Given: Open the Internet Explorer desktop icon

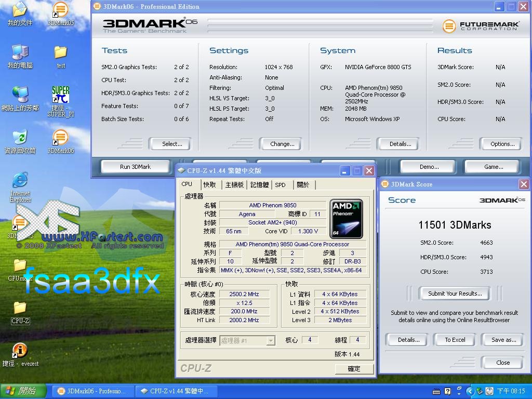Looking at the screenshot, I should [x=20, y=180].
